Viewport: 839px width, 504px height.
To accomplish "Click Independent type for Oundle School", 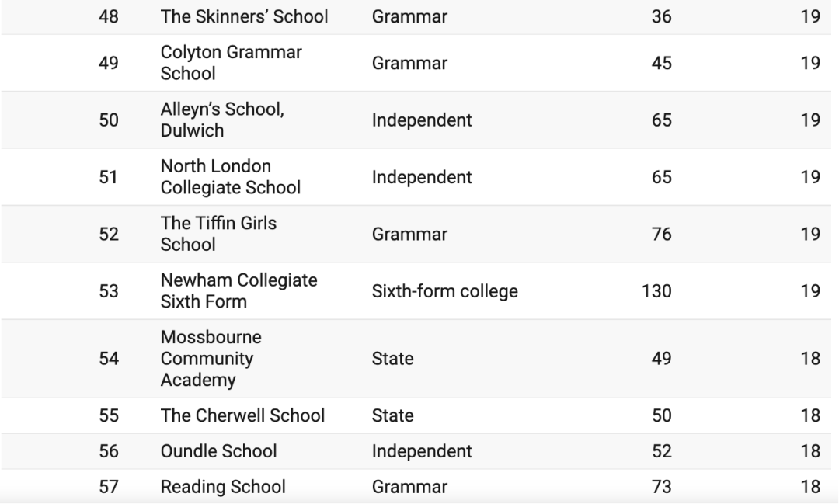I will tap(422, 451).
